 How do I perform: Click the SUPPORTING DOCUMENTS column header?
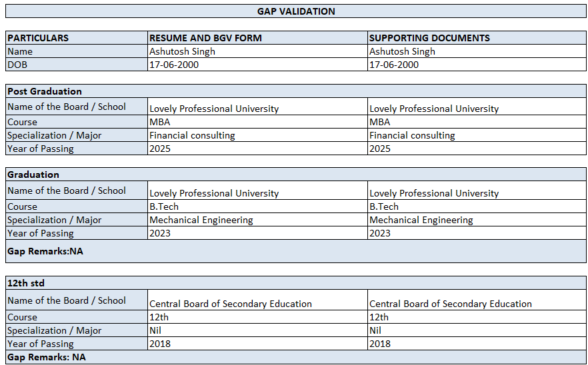[429, 38]
